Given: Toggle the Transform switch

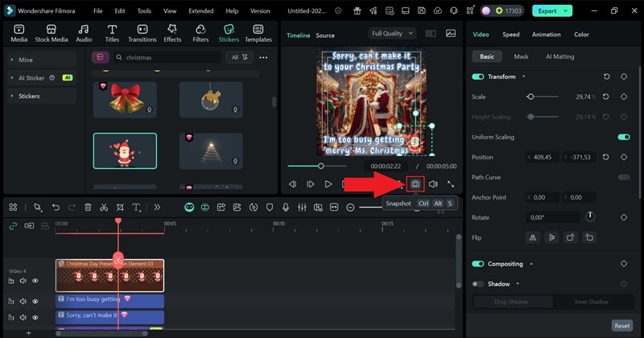Looking at the screenshot, I should (477, 76).
